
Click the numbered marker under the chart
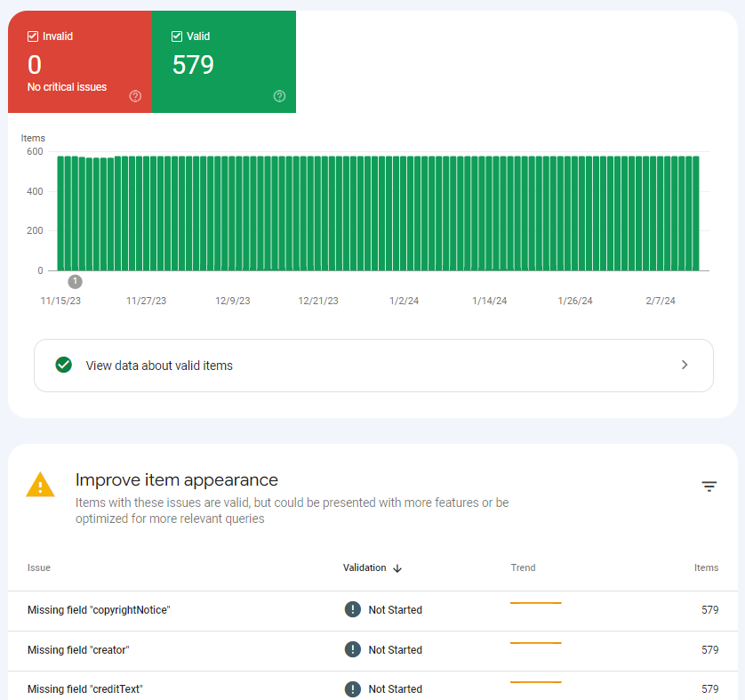tap(75, 281)
